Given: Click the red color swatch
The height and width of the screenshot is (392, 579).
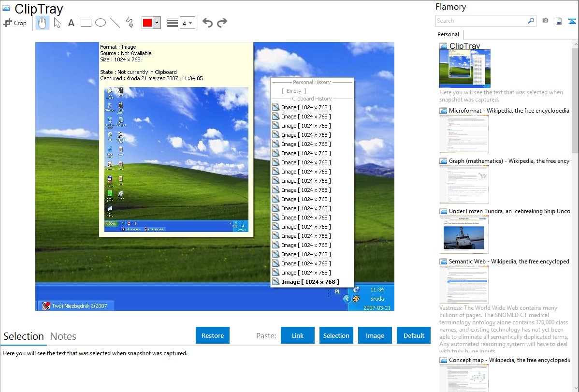Looking at the screenshot, I should pyautogui.click(x=147, y=23).
